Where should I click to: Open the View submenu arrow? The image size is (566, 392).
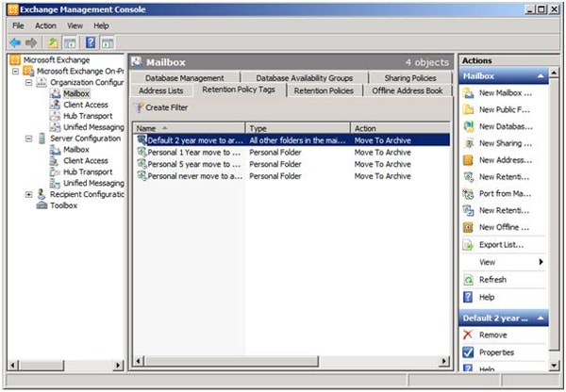click(x=541, y=262)
